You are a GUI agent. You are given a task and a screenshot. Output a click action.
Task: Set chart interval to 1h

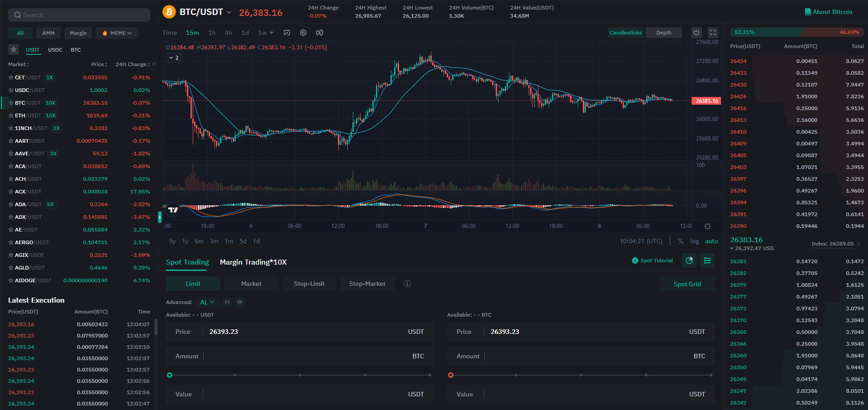point(212,33)
